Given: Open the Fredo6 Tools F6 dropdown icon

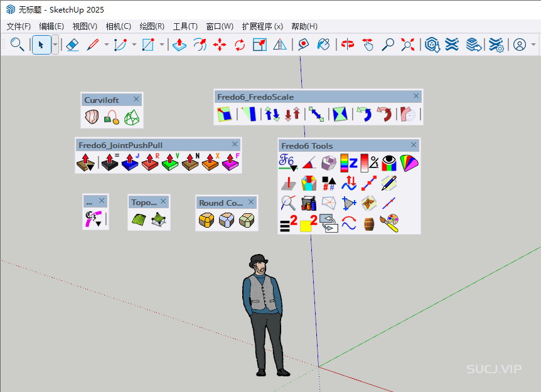Looking at the screenshot, I should (287, 162).
